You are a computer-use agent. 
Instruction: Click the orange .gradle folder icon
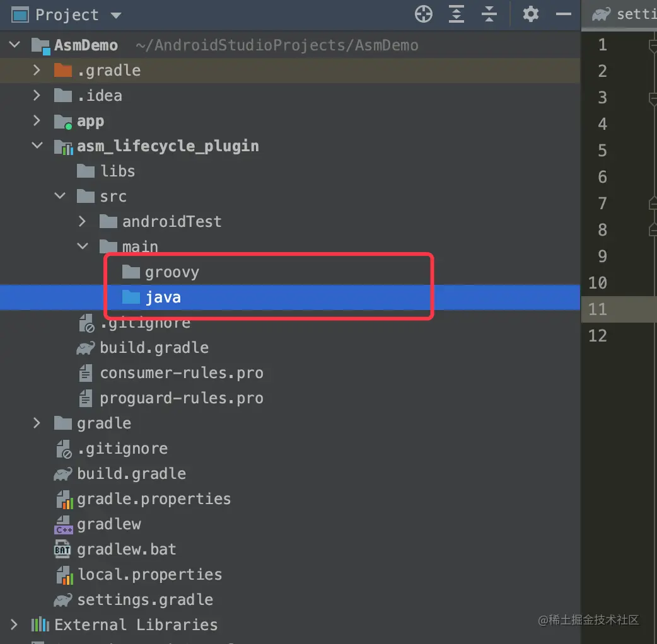click(x=63, y=71)
